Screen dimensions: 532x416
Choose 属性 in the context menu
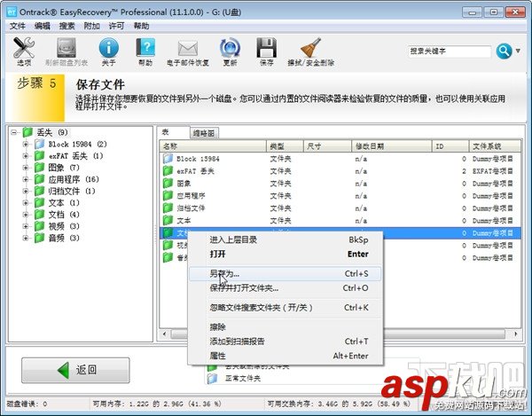point(285,356)
